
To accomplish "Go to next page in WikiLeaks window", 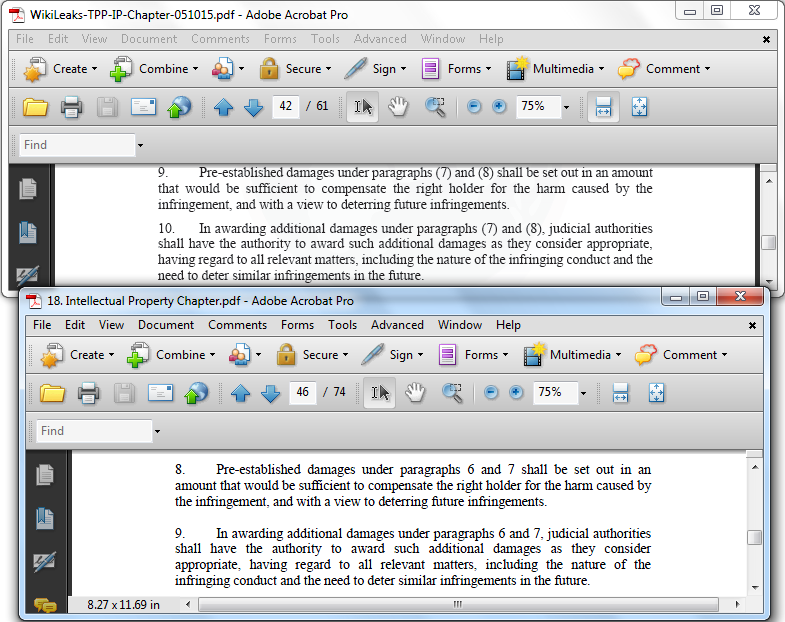I will [253, 107].
